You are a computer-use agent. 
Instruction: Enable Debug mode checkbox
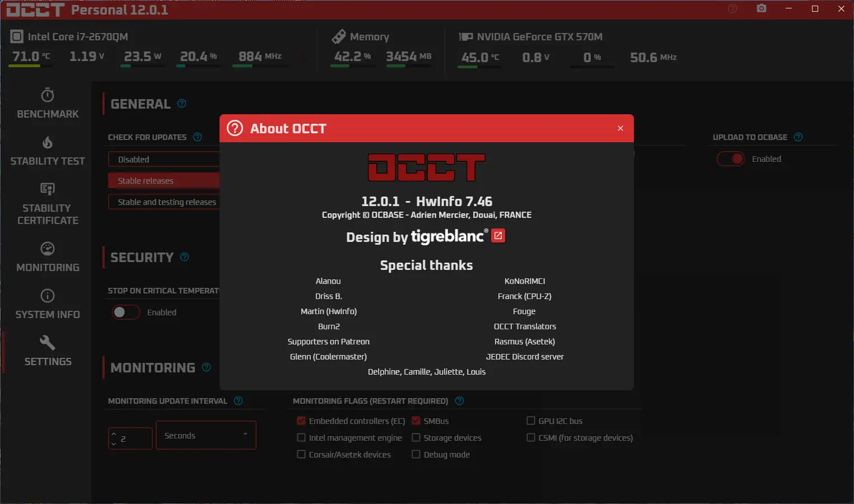[x=416, y=454]
